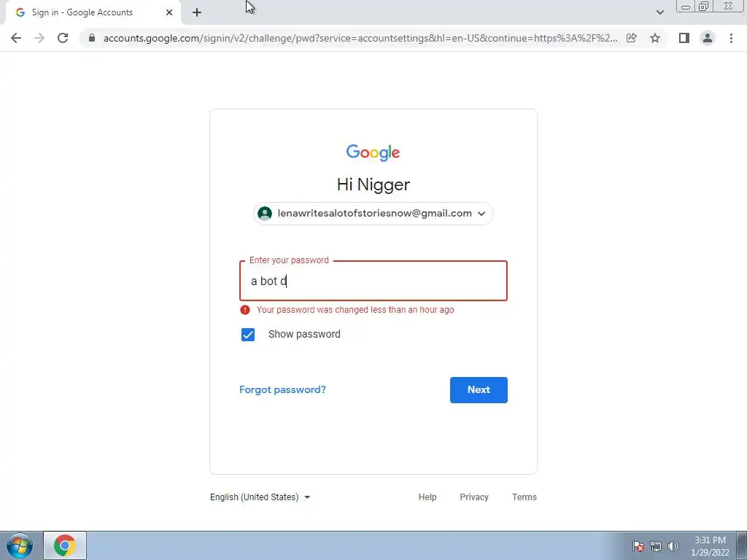Click the Chrome icon in the taskbar

pyautogui.click(x=65, y=545)
